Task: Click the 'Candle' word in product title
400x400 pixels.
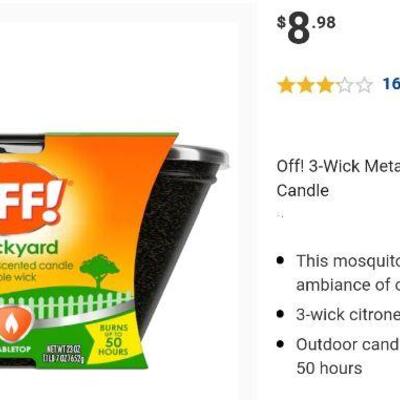Action: coord(303,190)
